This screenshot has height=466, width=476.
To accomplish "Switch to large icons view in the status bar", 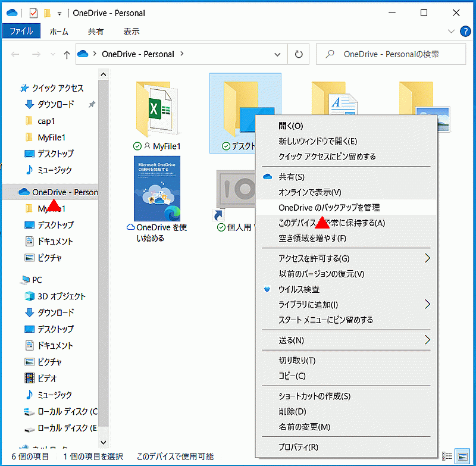I will pos(463,456).
